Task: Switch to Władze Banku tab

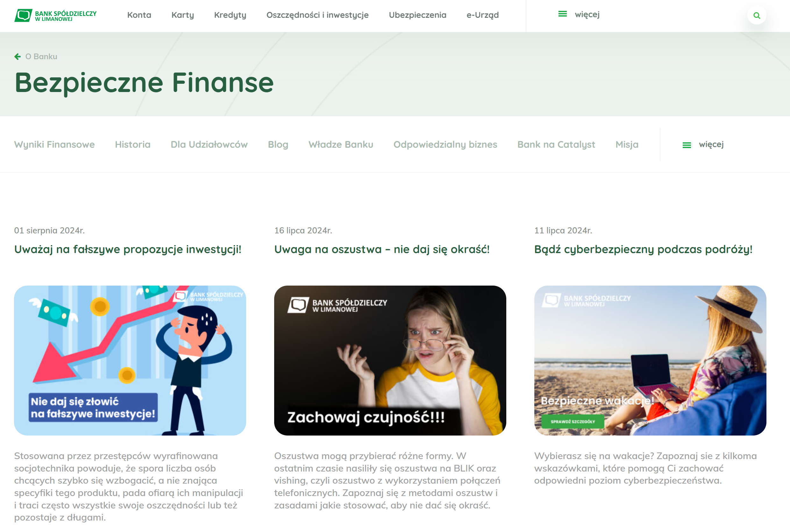Action: coord(341,145)
